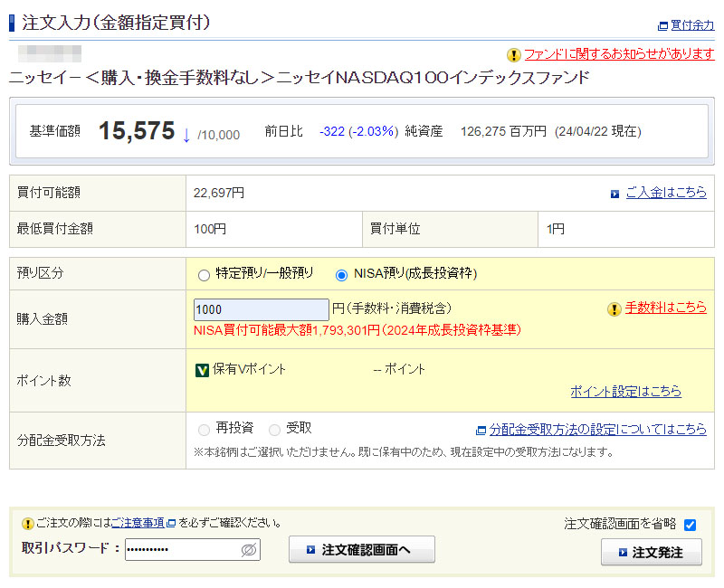Click the green V point icon

click(202, 370)
